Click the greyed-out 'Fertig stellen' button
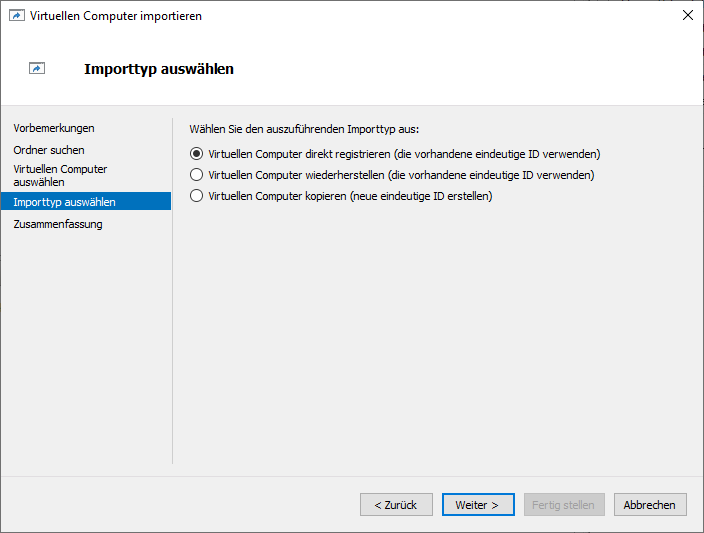This screenshot has height=533, width=704. pyautogui.click(x=563, y=505)
